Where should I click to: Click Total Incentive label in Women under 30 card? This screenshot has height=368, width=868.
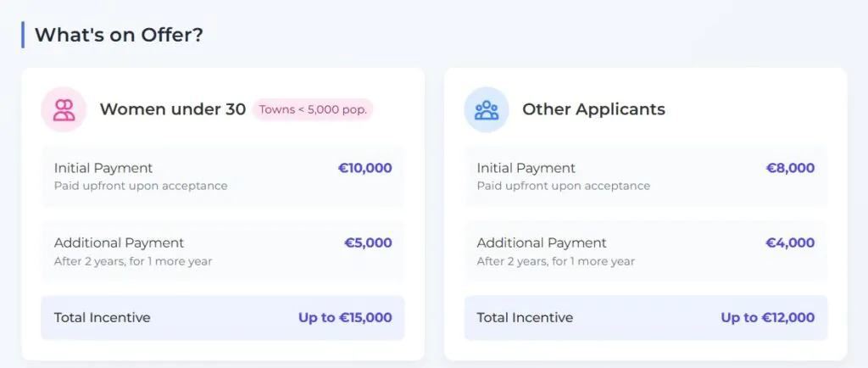(x=103, y=318)
